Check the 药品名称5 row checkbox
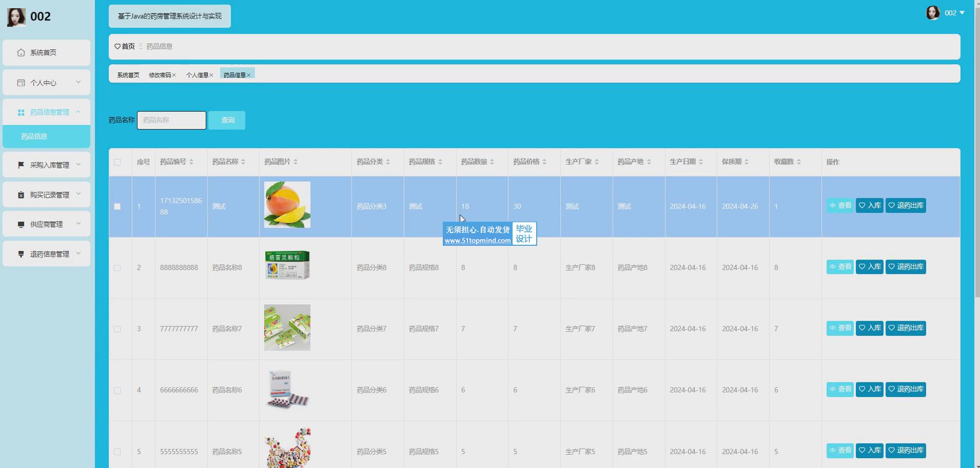This screenshot has height=468, width=980. tap(117, 452)
